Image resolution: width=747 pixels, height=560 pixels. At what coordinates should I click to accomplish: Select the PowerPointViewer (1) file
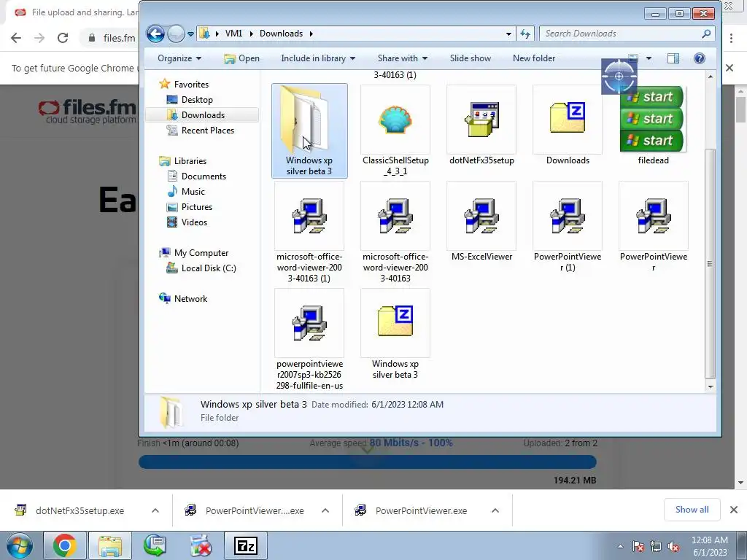click(568, 227)
